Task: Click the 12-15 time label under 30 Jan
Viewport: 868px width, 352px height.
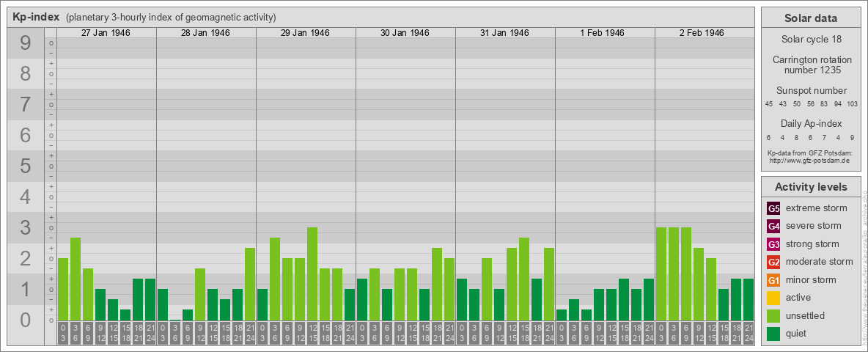Action: pyautogui.click(x=412, y=334)
